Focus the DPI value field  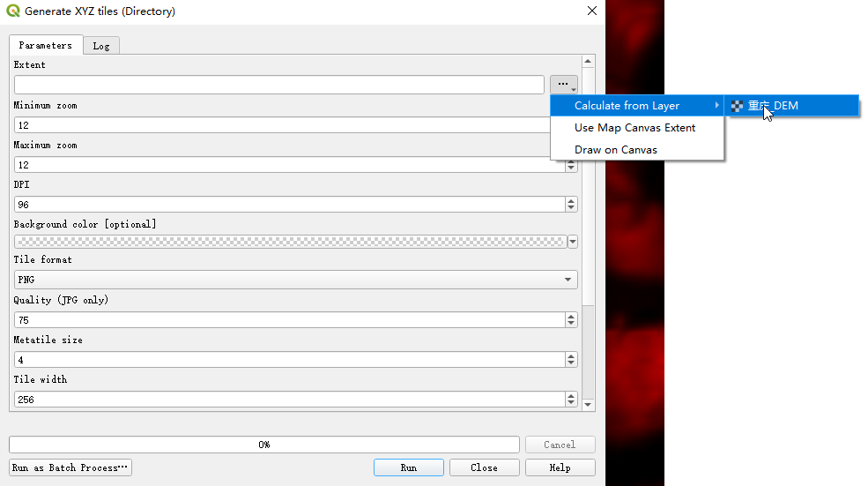[x=290, y=205]
